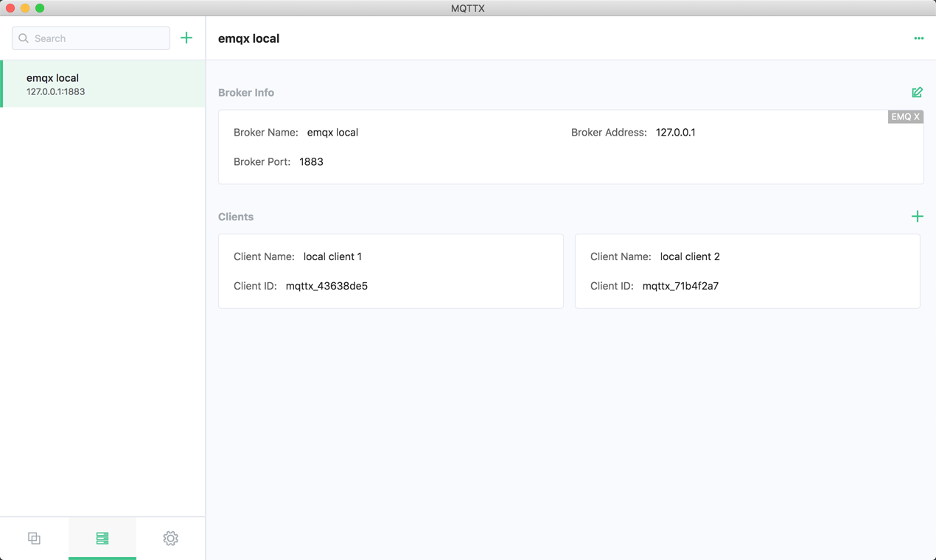Click the Broker Port value 1883
The height and width of the screenshot is (560, 936).
tap(311, 161)
